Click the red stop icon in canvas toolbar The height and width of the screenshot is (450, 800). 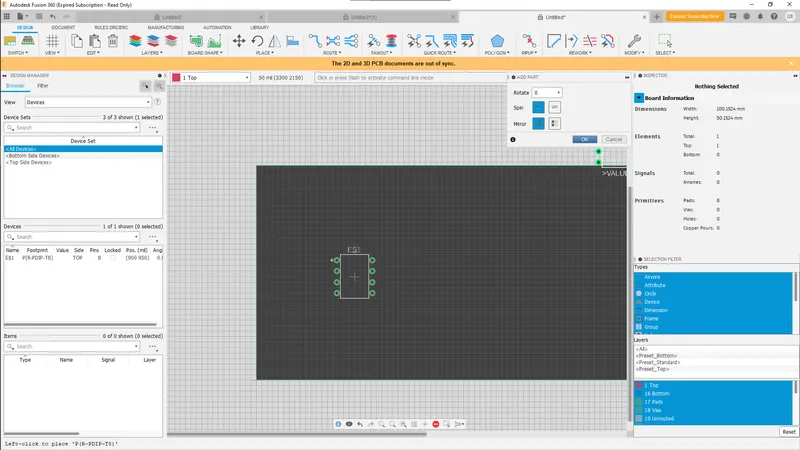click(x=436, y=424)
